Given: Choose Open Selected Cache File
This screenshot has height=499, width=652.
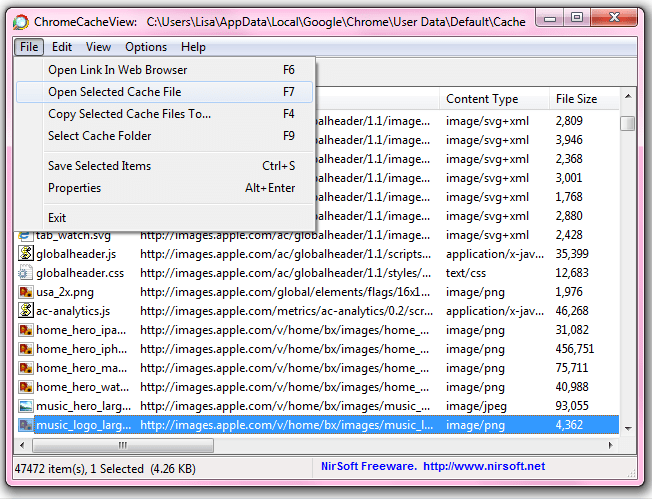Looking at the screenshot, I should tap(165, 92).
